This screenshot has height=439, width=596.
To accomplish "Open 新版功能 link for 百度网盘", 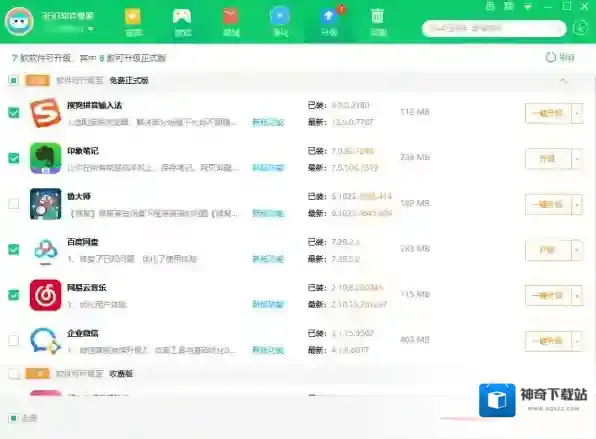I will click(268, 259).
